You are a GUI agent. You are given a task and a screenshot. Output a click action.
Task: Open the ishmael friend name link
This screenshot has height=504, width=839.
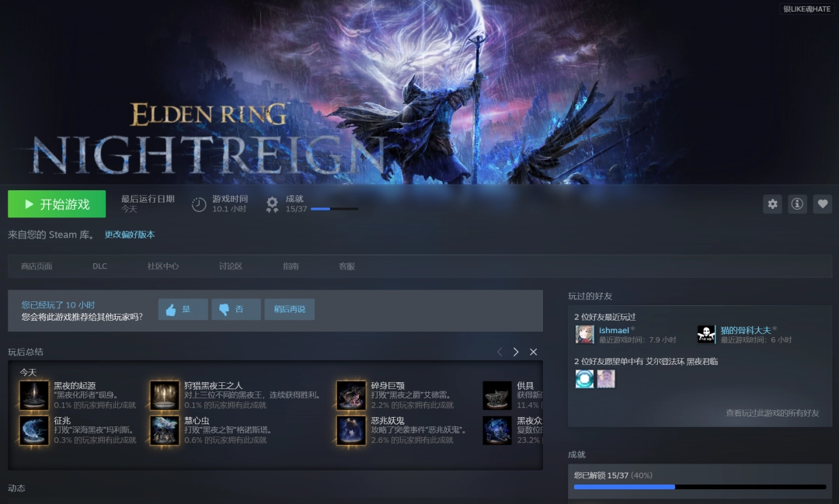point(614,330)
